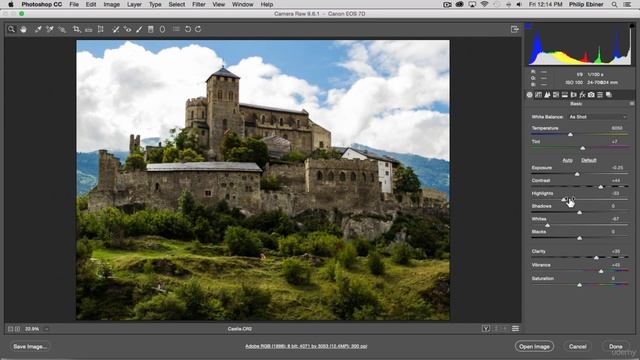Viewport: 640px width, 360px height.
Task: Click the Whites slider handle
Action: pyautogui.click(x=547, y=225)
